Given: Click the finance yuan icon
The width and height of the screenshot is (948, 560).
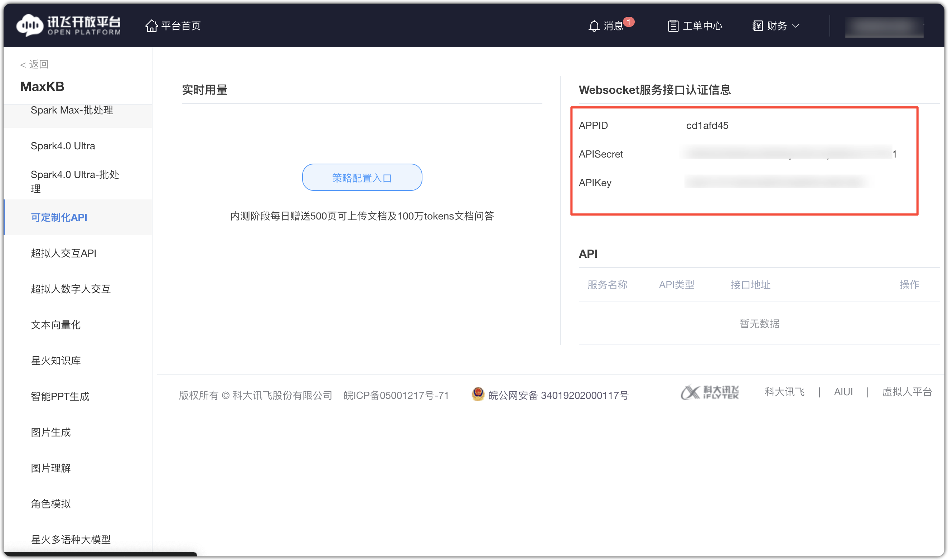Looking at the screenshot, I should [757, 26].
